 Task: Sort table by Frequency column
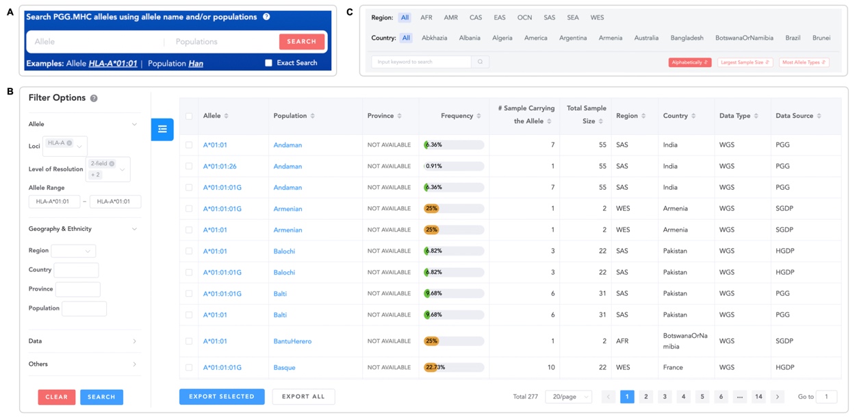(x=478, y=116)
